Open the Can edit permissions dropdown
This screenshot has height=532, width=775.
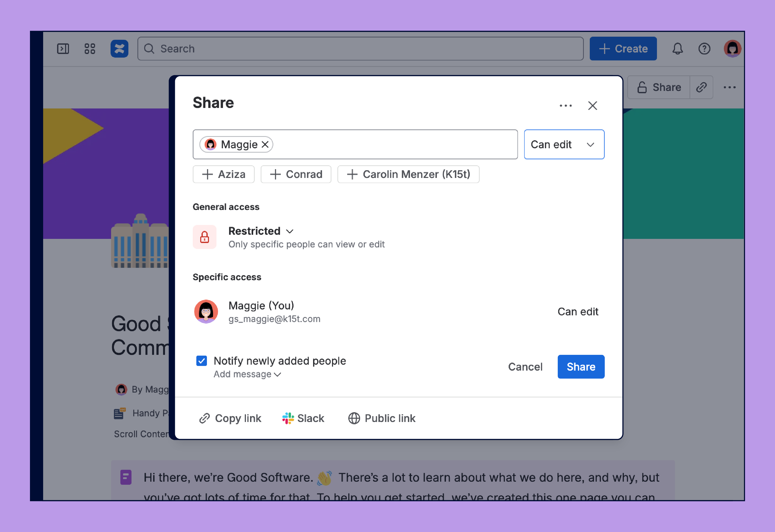pyautogui.click(x=564, y=144)
